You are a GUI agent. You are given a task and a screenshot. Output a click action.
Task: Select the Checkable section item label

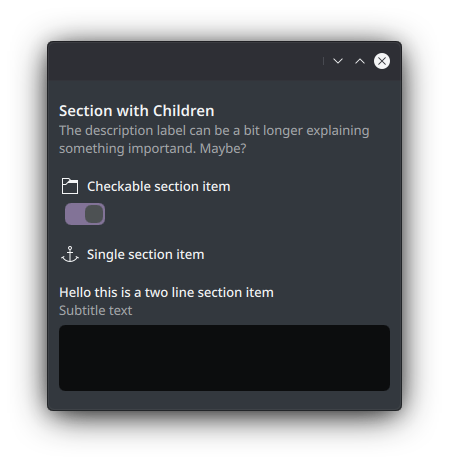[159, 186]
